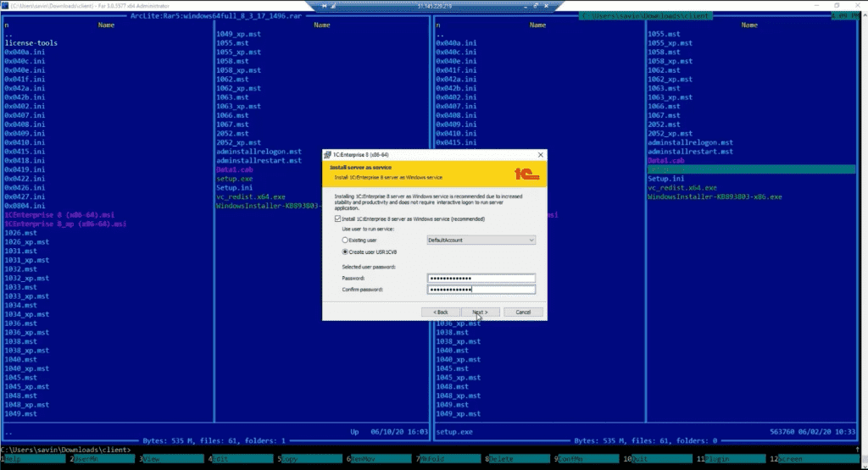Click the Far command line prompt
Image resolution: width=868 pixels, height=470 pixels.
[66, 450]
